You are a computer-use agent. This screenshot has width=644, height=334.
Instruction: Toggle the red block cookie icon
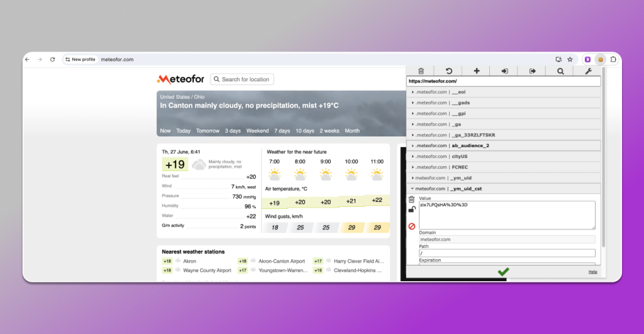(x=412, y=226)
